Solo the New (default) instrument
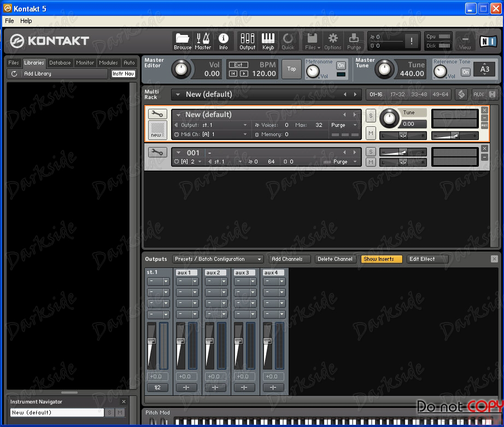The height and width of the screenshot is (427, 504). tap(371, 116)
